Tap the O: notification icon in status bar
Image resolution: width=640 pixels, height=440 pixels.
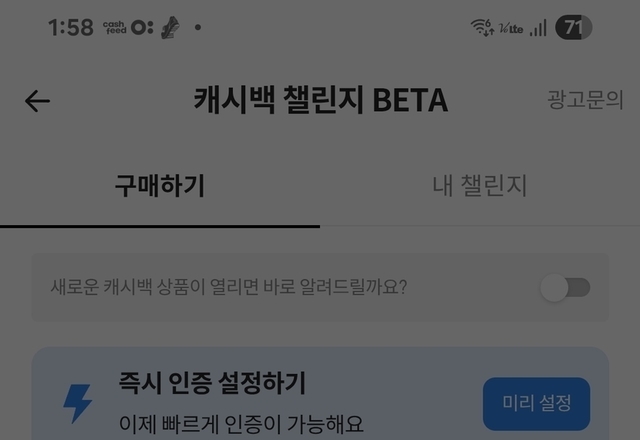click(x=142, y=28)
